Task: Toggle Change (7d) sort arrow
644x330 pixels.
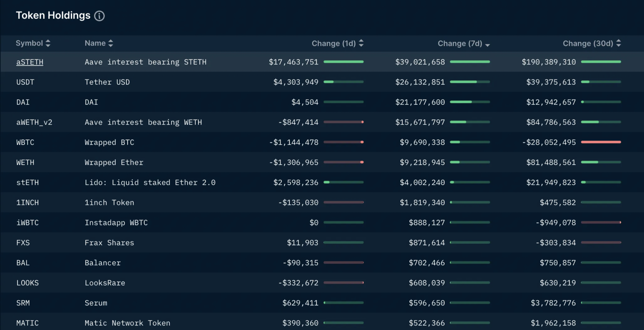Action: pyautogui.click(x=487, y=45)
